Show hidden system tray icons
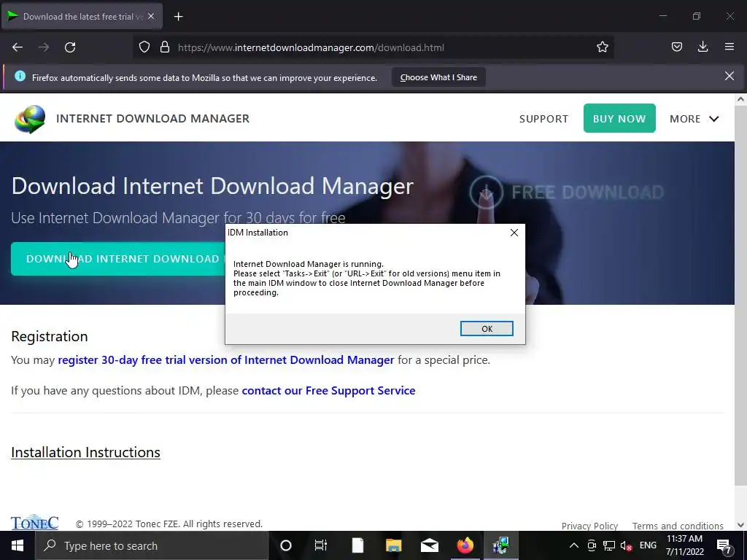 click(x=574, y=545)
